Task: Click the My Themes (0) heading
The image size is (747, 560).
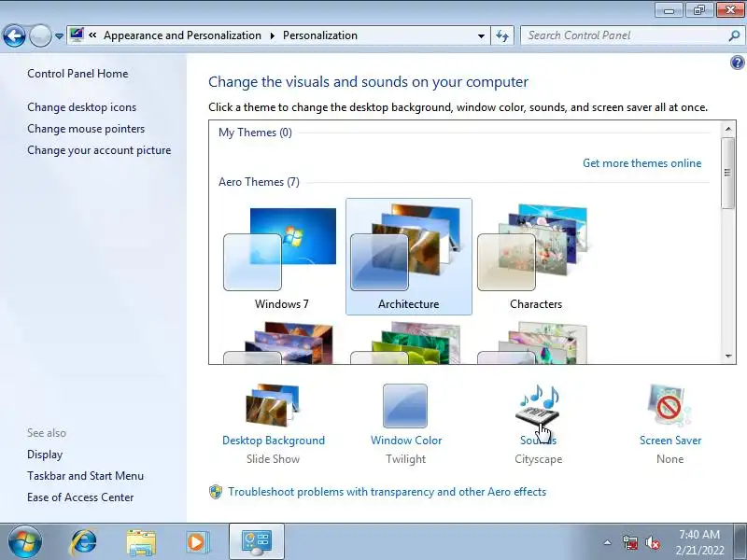Action: (255, 133)
